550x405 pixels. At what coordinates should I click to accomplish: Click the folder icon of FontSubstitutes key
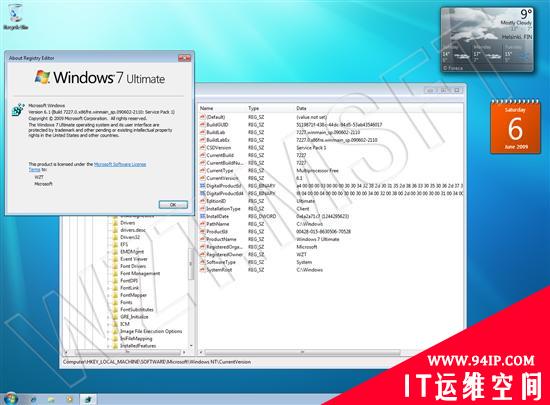pyautogui.click(x=115, y=310)
